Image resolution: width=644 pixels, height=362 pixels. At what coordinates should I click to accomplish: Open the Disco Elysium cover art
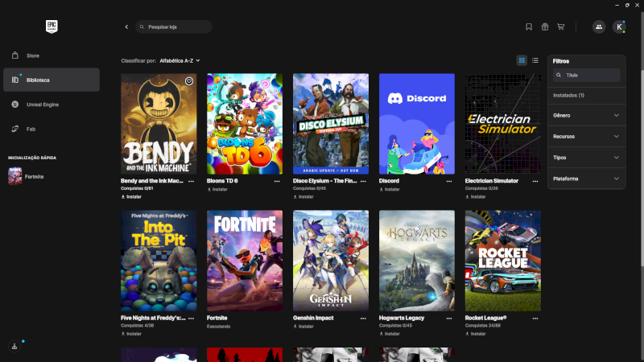point(331,124)
